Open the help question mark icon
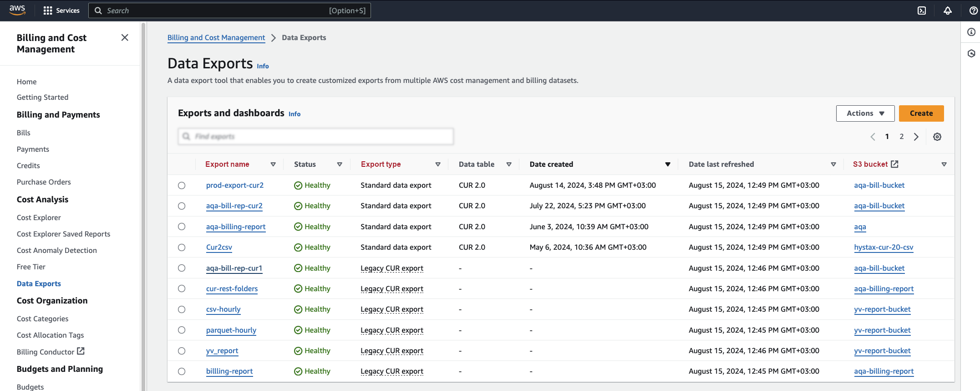Screen dimensions: 980x391 coord(973,10)
